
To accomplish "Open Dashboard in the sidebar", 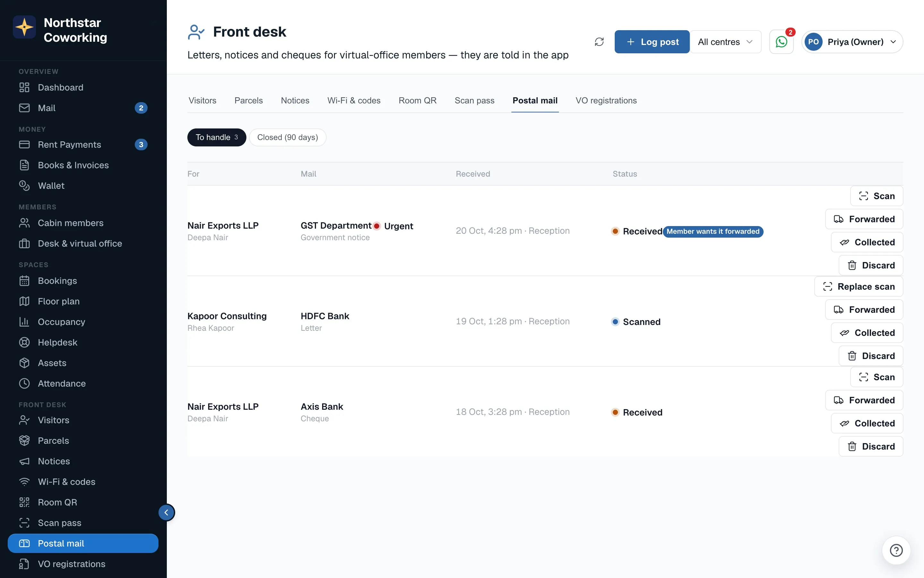I will pos(83,88).
